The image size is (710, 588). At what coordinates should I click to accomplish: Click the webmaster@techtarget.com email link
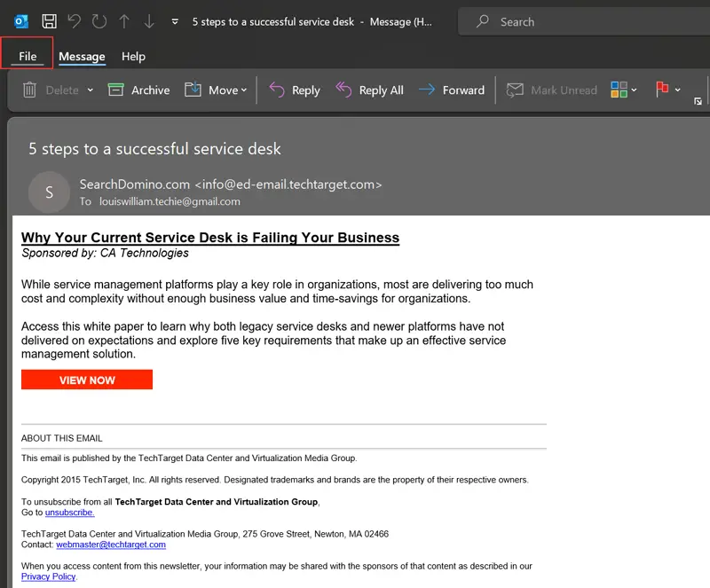point(111,545)
